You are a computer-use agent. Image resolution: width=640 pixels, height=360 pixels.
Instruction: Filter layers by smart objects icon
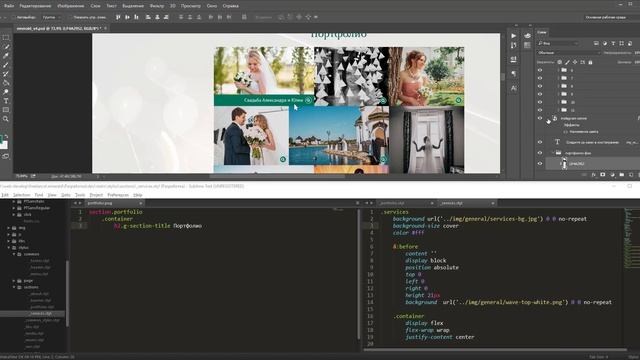630,43
